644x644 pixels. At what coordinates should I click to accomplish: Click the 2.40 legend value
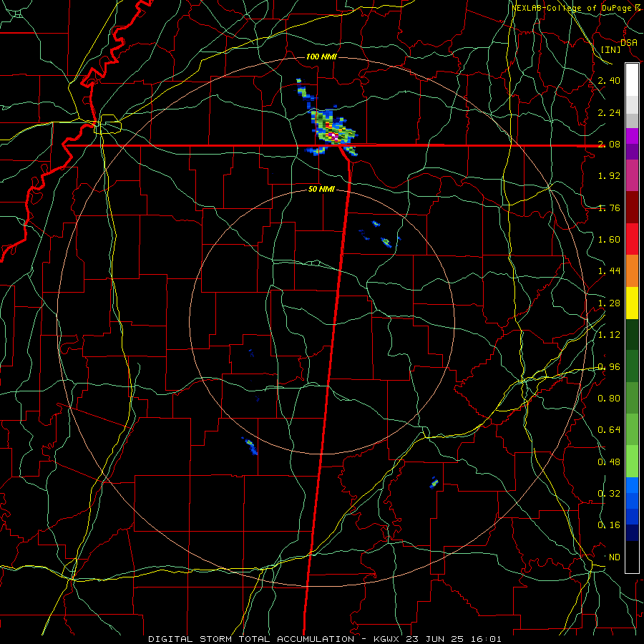(x=609, y=80)
